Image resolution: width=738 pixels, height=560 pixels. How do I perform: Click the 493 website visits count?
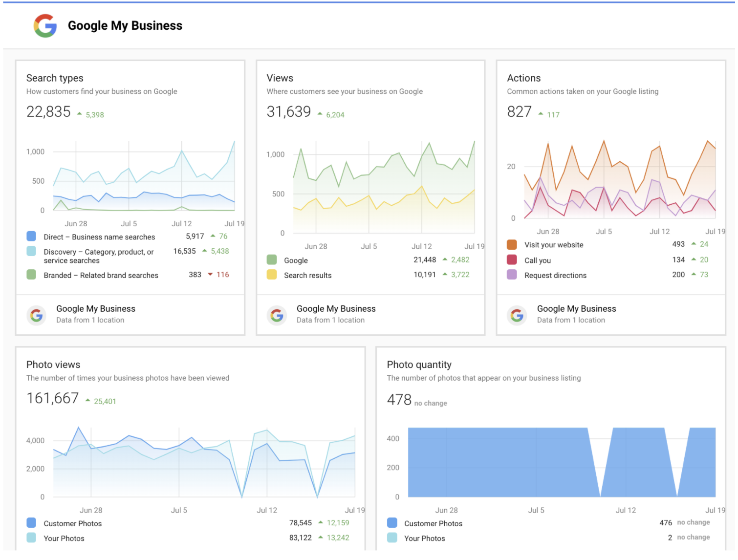[x=678, y=244]
